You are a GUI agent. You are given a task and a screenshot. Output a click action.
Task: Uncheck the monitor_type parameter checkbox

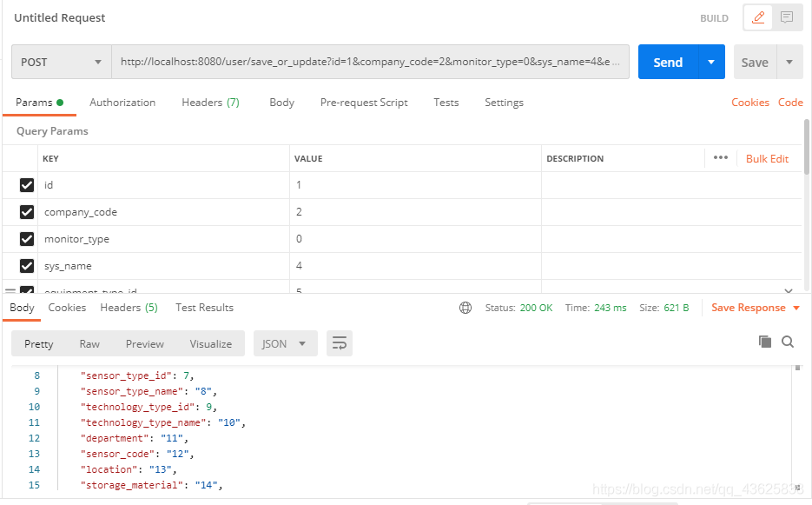27,239
